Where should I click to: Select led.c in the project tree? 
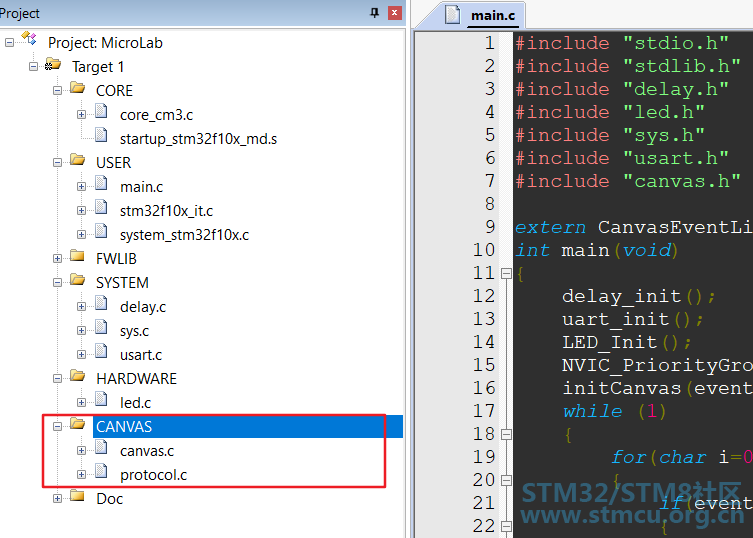(135, 403)
